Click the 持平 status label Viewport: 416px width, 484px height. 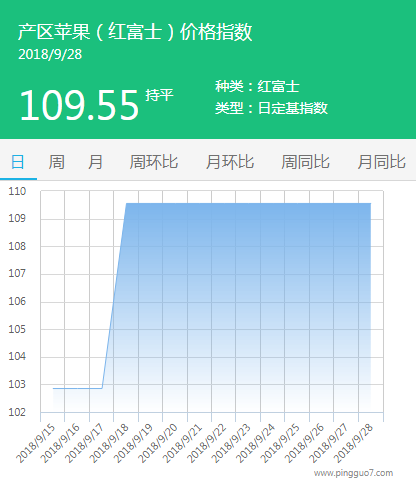tap(159, 95)
